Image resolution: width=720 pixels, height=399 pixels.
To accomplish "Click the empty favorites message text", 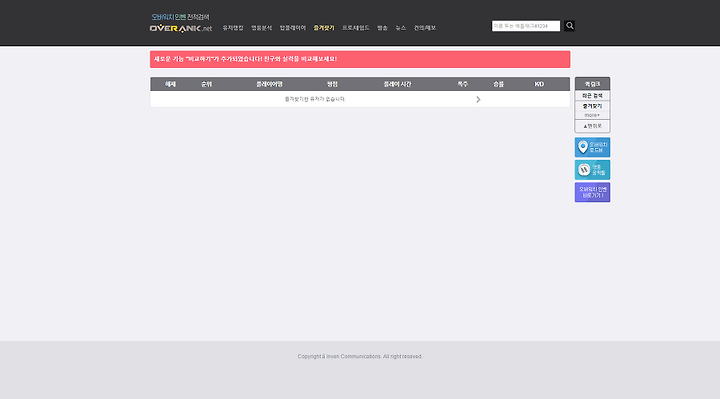I will pyautogui.click(x=315, y=99).
